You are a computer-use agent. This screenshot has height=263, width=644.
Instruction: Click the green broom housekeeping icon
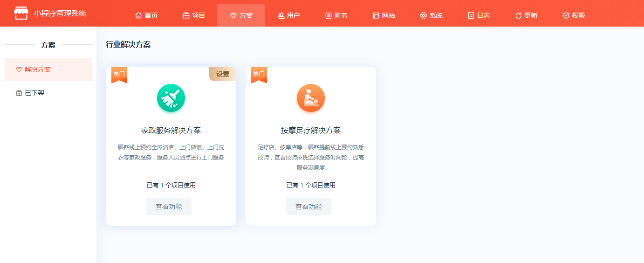(x=171, y=98)
